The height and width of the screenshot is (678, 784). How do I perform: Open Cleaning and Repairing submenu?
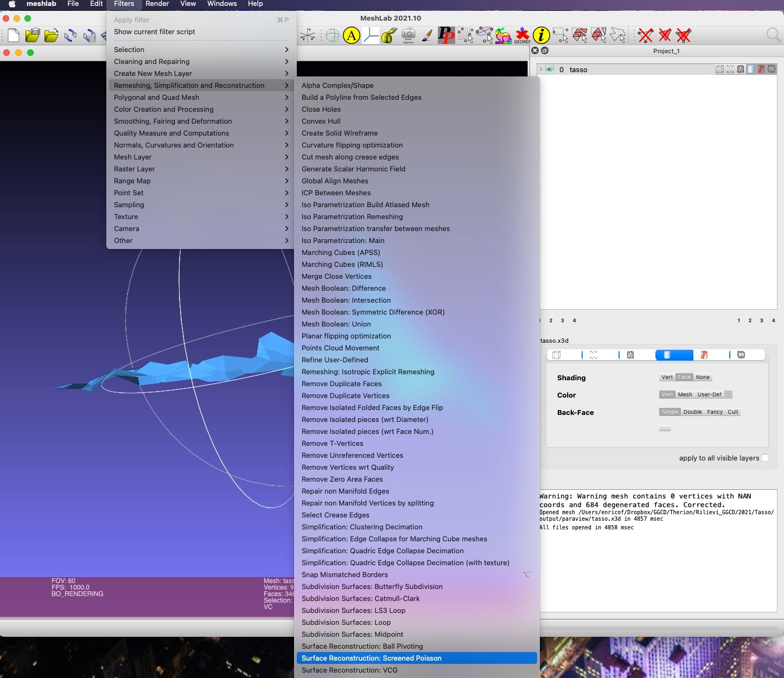point(201,61)
